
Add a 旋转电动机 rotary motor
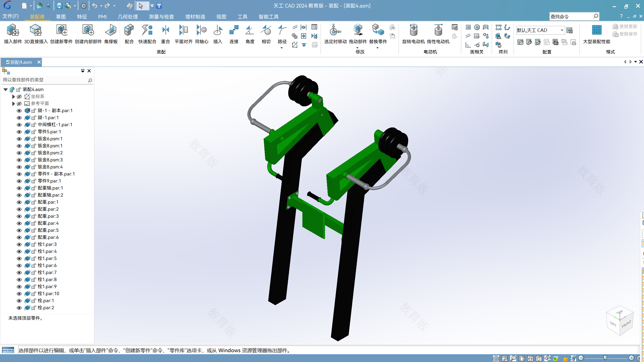[x=414, y=34]
